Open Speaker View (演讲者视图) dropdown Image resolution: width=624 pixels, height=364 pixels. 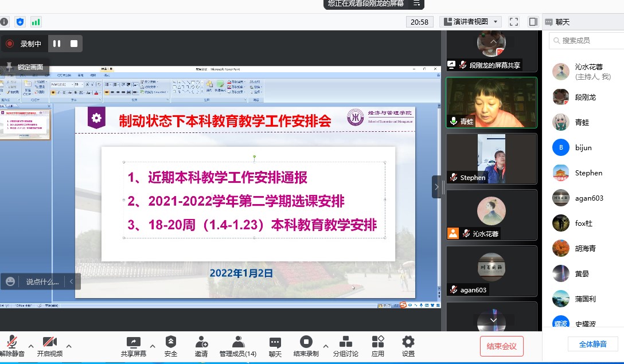[470, 22]
